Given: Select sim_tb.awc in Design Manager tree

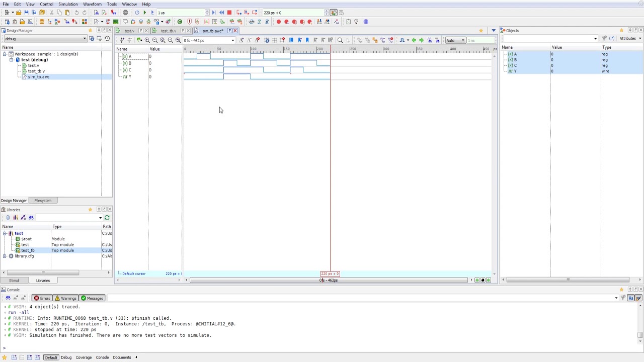Looking at the screenshot, I should tap(39, 77).
